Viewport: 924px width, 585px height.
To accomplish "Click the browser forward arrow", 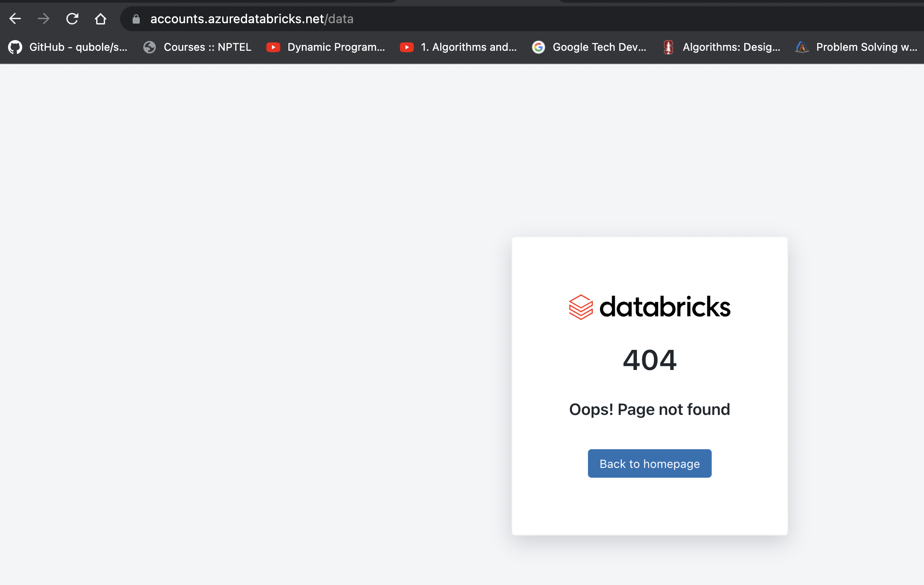I will [x=44, y=19].
